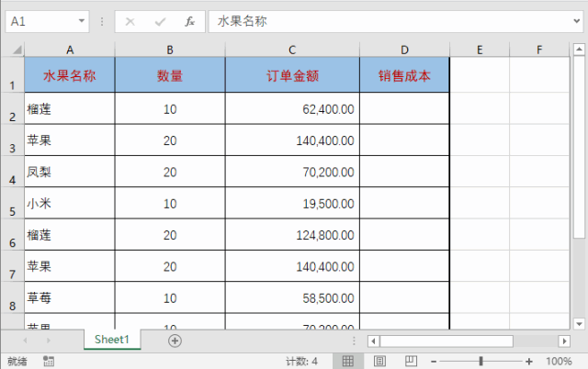
Task: Click the formula bar input showing 水果名称
Action: coord(390,21)
